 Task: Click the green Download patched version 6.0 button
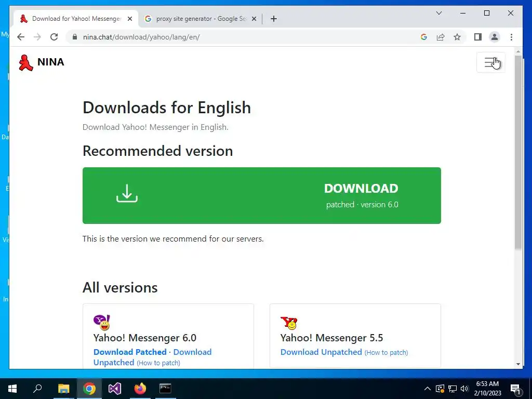262,195
